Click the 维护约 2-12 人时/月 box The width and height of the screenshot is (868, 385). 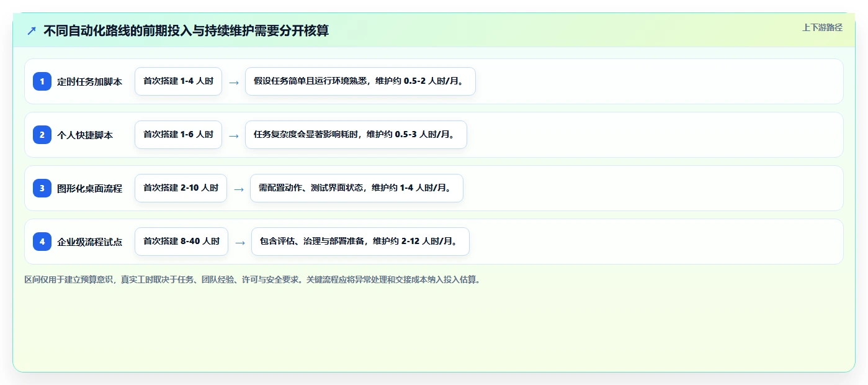point(360,242)
